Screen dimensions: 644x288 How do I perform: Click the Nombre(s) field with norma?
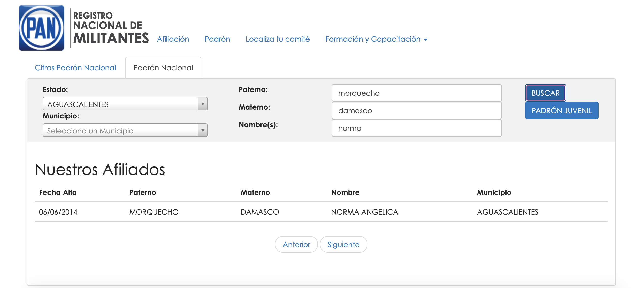tap(416, 128)
